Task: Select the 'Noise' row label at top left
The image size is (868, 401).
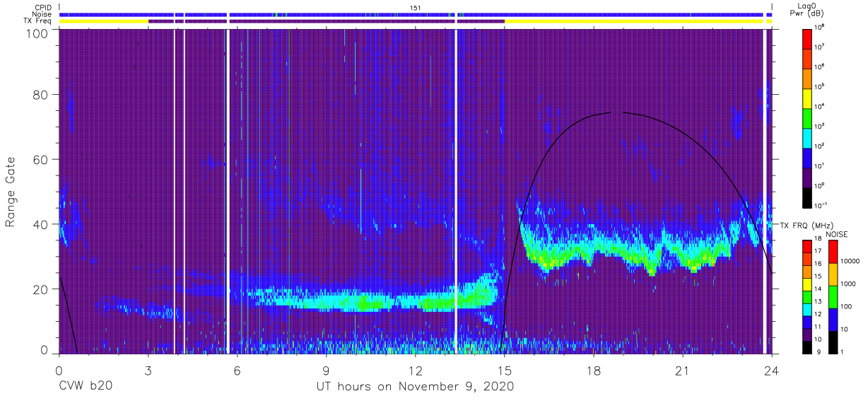Action: [41, 14]
